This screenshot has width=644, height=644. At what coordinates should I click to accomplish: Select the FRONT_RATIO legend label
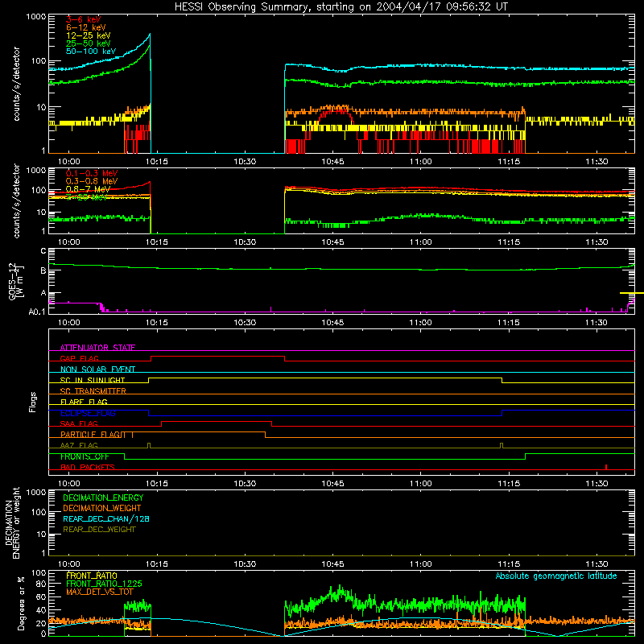coord(92,576)
